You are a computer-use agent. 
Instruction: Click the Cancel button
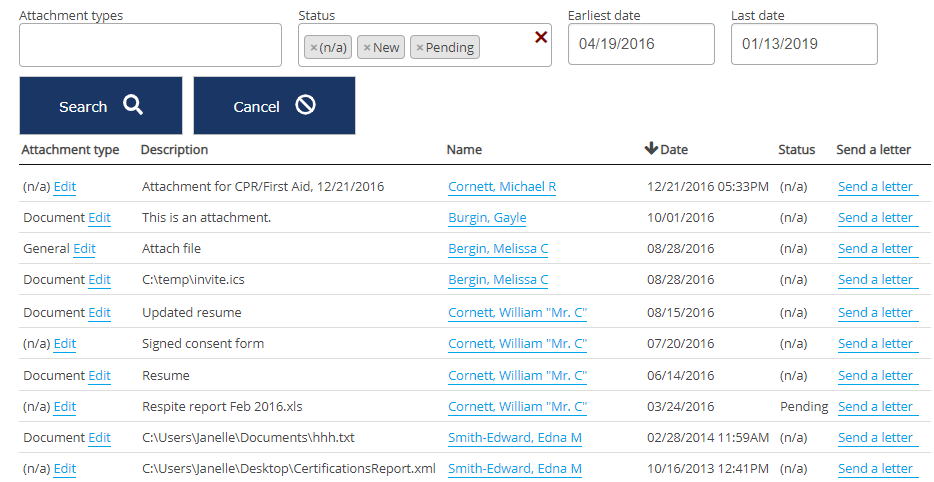click(x=274, y=106)
